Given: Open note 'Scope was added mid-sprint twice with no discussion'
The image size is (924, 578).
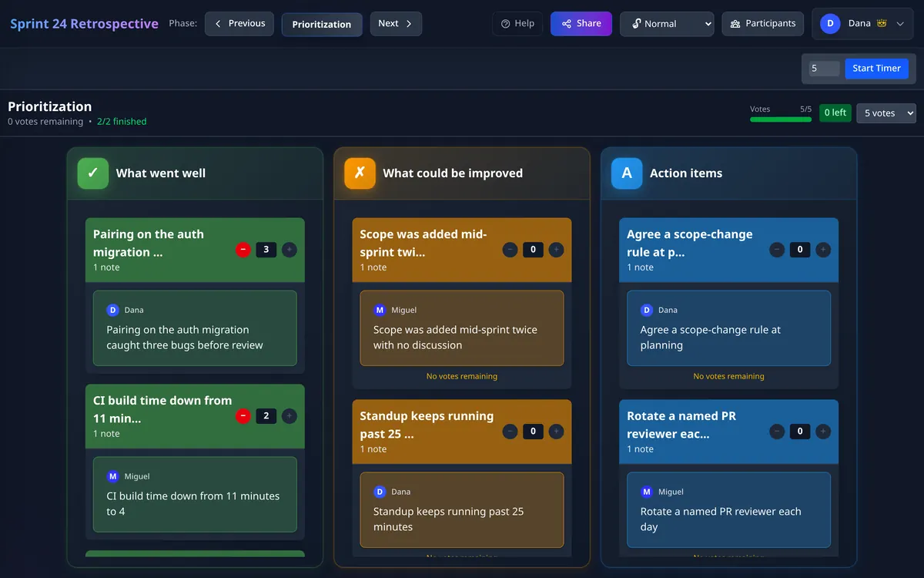Looking at the screenshot, I should pos(462,328).
